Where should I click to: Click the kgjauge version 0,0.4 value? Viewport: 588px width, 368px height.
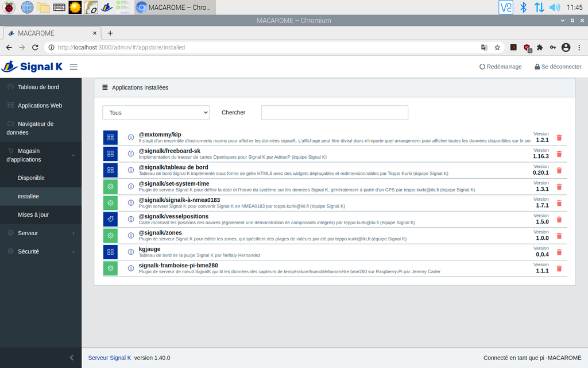[542, 255]
